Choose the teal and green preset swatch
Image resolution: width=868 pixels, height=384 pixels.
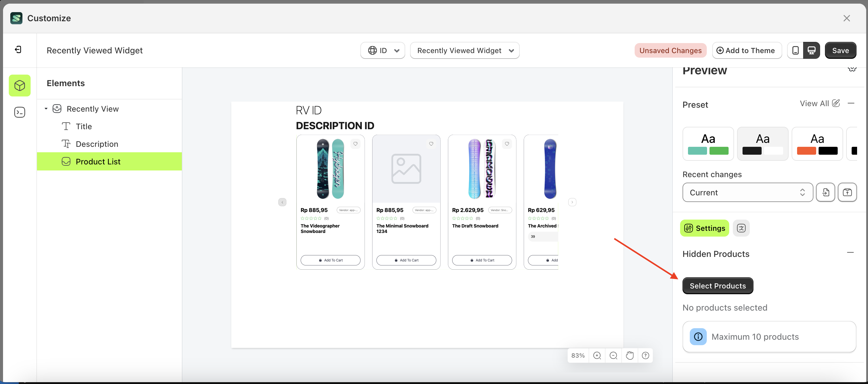coord(708,143)
